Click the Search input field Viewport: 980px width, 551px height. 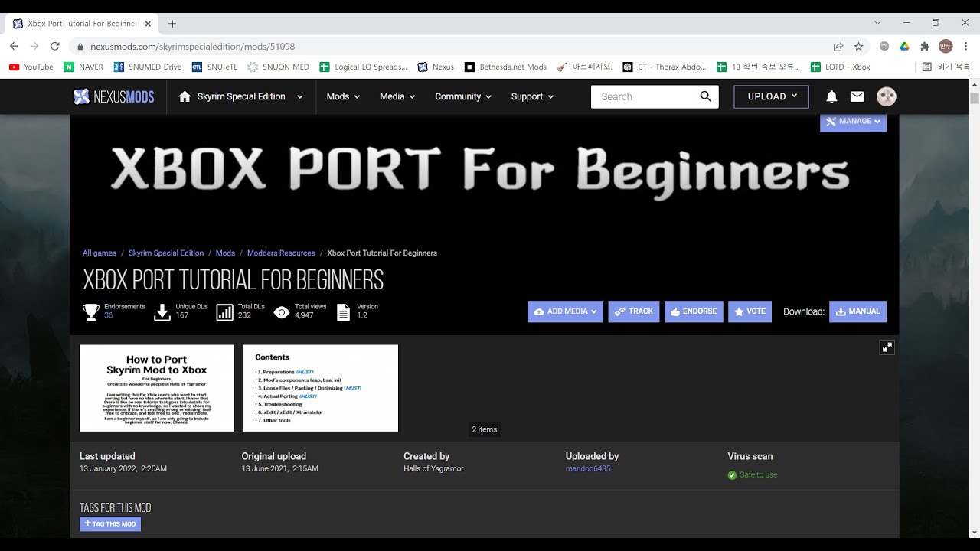(x=643, y=96)
